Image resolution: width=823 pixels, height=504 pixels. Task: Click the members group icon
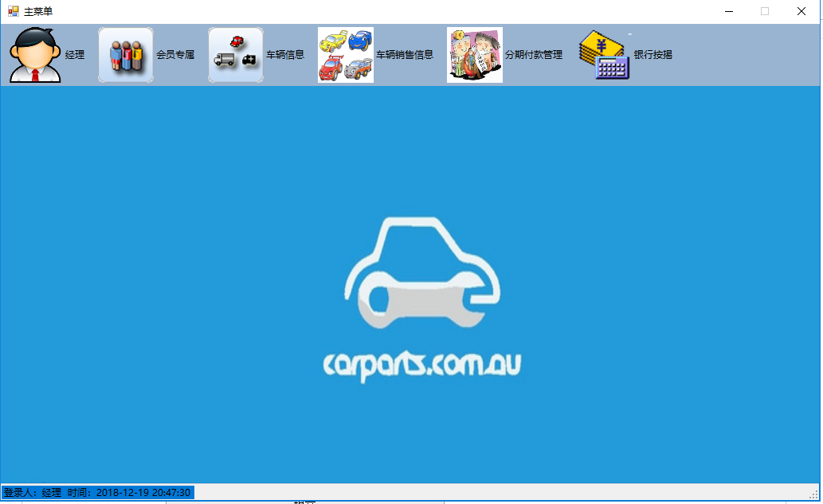pos(126,55)
